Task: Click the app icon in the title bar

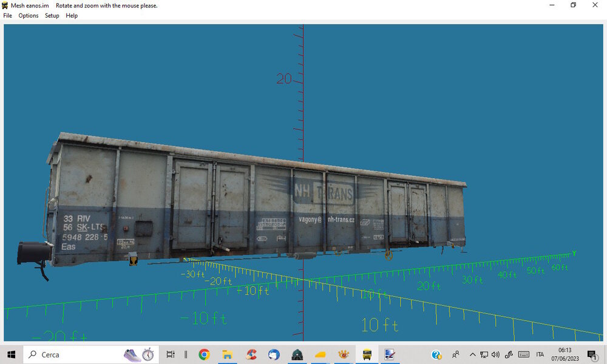Action: (5, 5)
